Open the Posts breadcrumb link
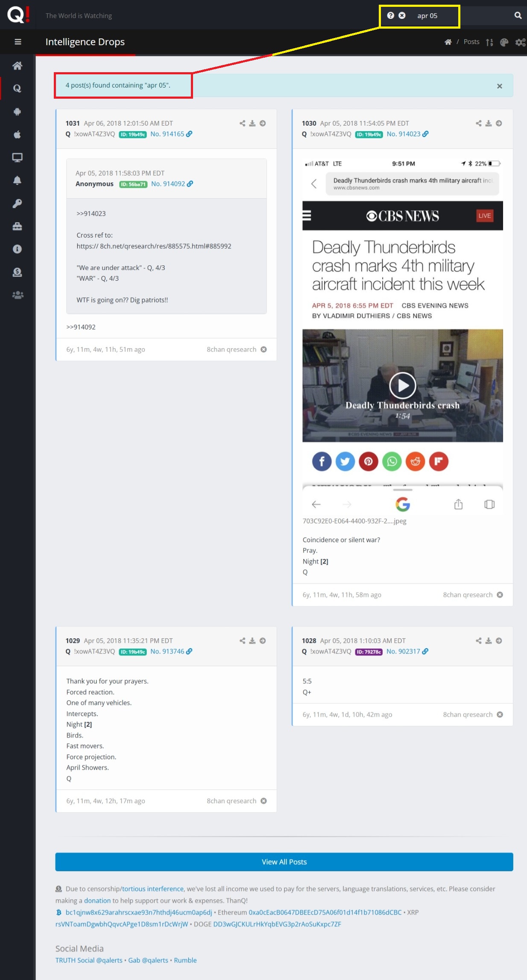 (x=471, y=42)
